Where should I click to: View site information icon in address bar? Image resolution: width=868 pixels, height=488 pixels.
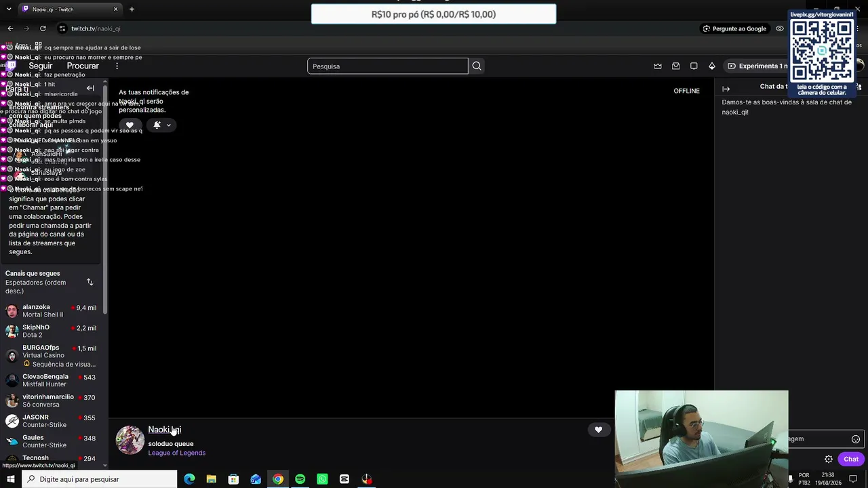pos(62,28)
